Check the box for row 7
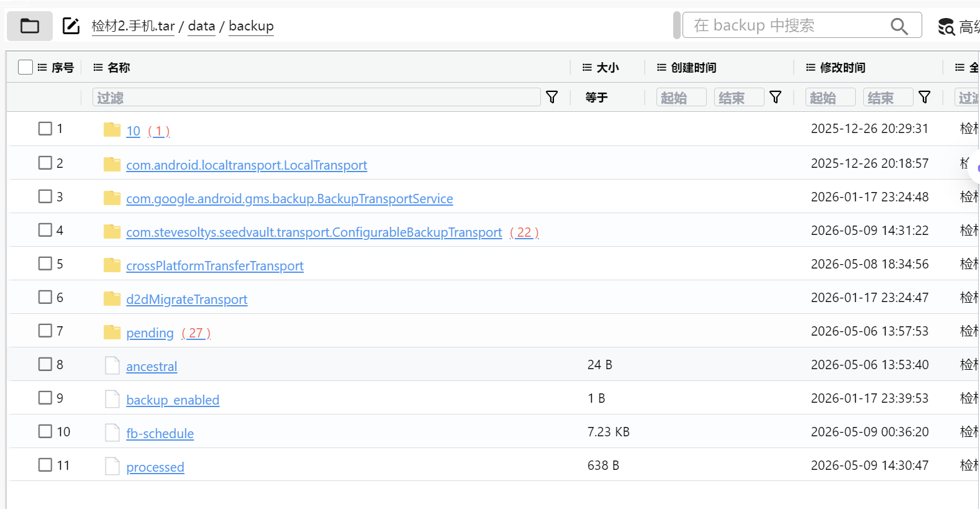This screenshot has width=980, height=509. click(x=45, y=331)
